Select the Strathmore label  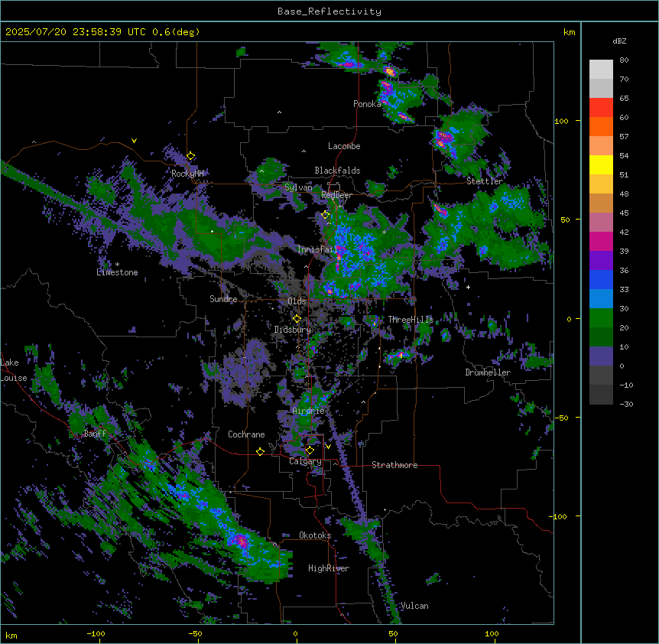pos(394,465)
